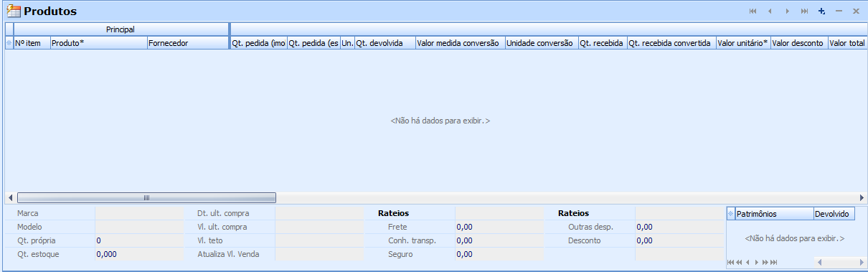The height and width of the screenshot is (272, 868).
Task: Add a new product with the plus icon
Action: click(x=822, y=11)
